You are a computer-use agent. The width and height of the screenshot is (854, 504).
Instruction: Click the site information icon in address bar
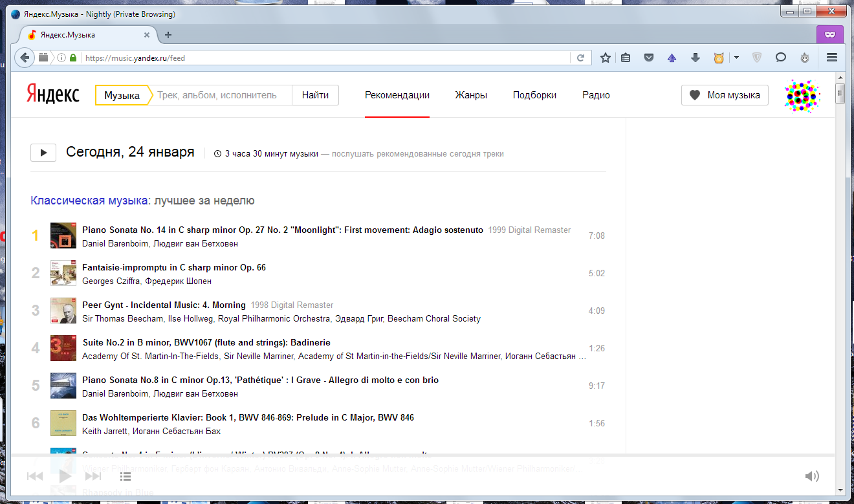point(61,58)
